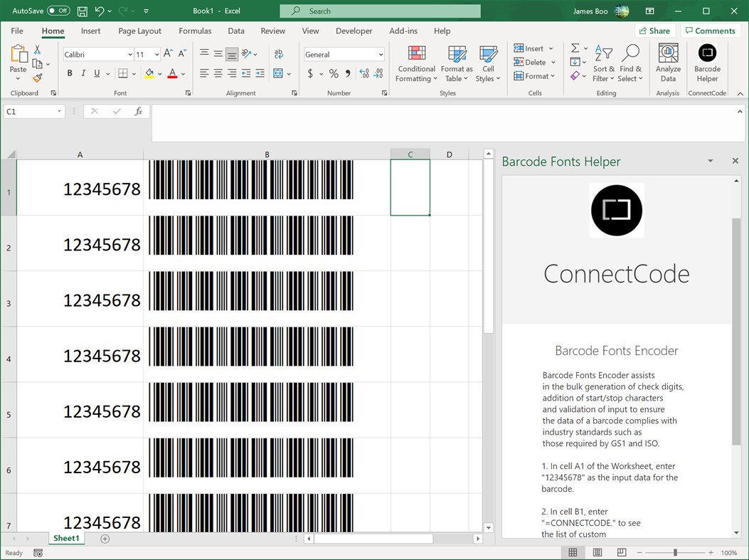Click the Sheet1 tab
This screenshot has height=560, width=749.
coord(66,539)
